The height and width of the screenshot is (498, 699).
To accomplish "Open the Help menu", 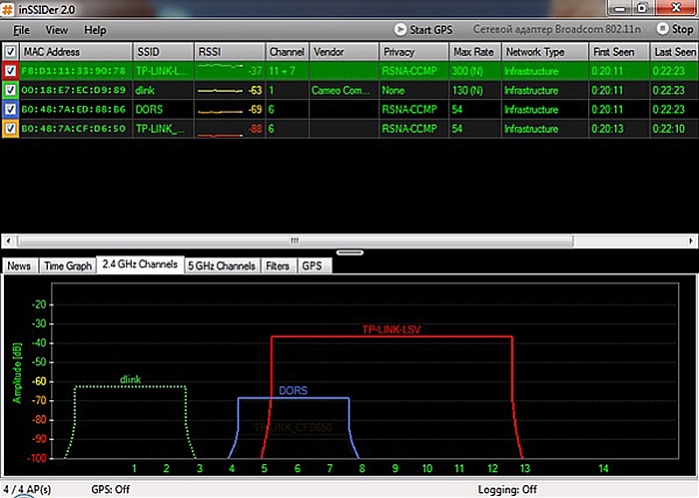I will 95,30.
